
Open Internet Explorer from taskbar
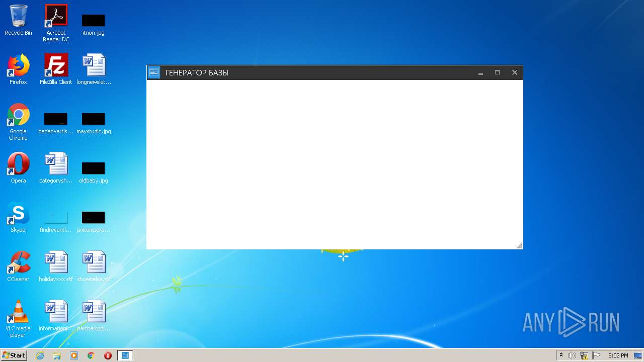point(40,355)
